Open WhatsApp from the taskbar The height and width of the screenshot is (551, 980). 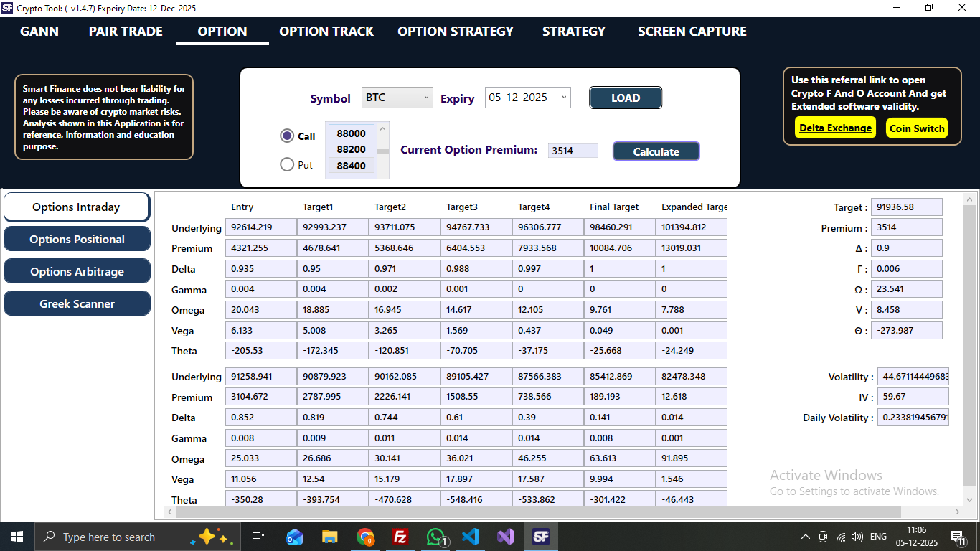point(435,536)
